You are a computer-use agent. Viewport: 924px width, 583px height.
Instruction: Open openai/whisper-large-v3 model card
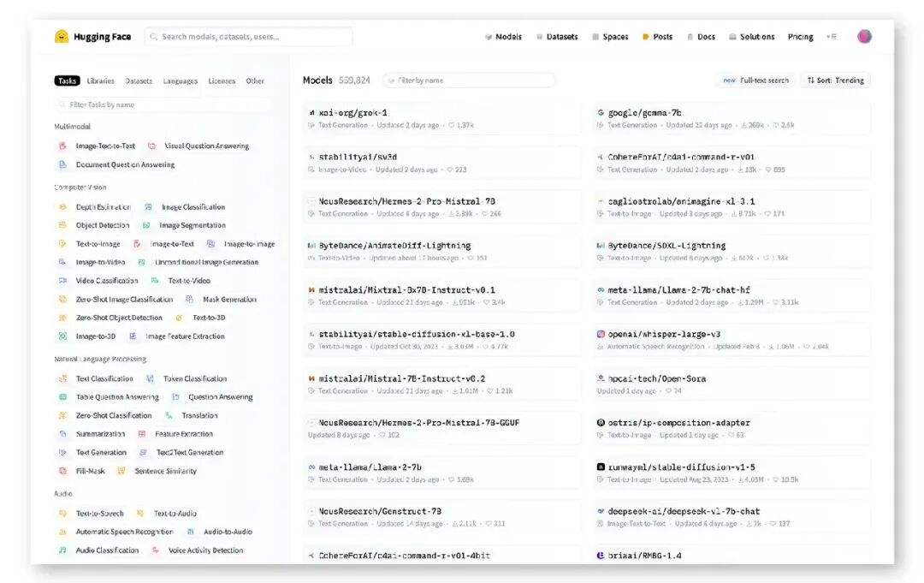pos(731,340)
